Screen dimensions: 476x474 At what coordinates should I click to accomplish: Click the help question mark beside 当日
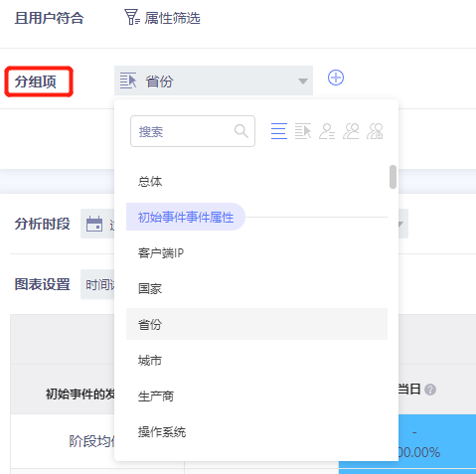[x=430, y=390]
